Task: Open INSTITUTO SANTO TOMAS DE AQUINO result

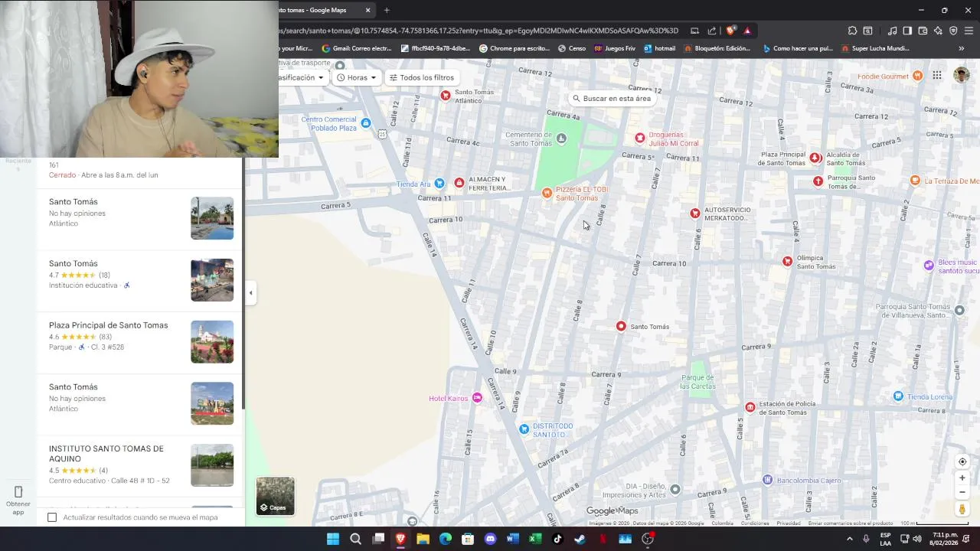Action: 140,465
